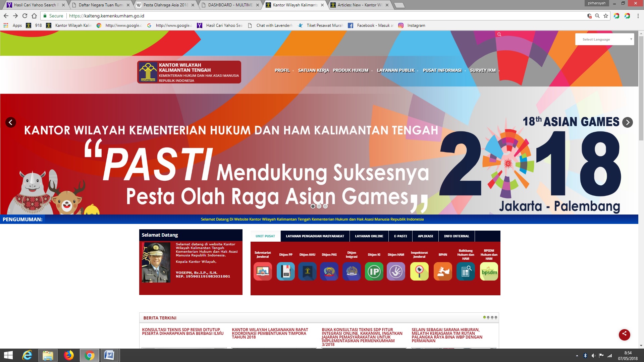
Task: Switch to the Pesta Olahraga Asia browser tab
Action: 166,5
